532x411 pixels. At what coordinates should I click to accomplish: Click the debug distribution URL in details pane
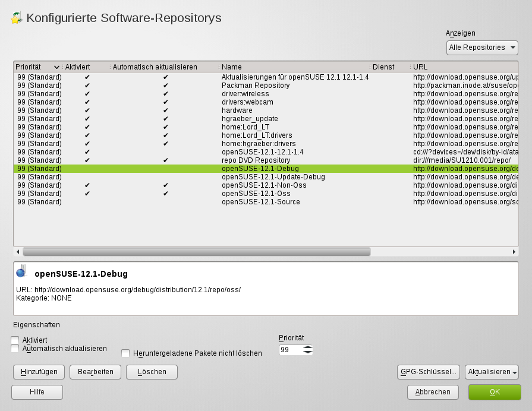[x=137, y=290]
